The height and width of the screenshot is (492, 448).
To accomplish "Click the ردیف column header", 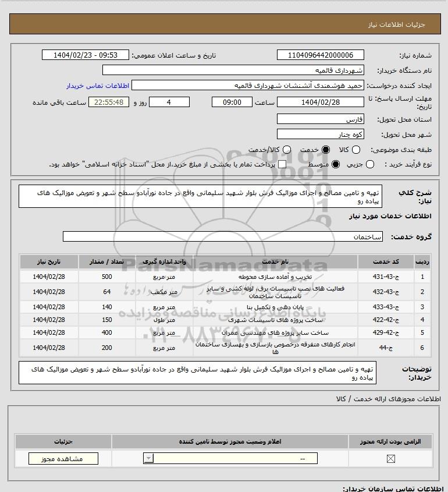I will pos(422,261).
